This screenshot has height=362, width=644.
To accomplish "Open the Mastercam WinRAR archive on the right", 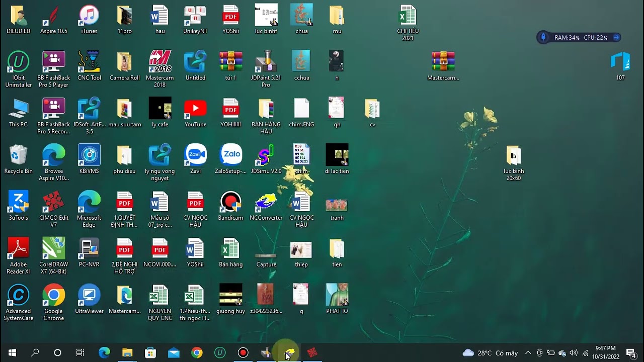I will tap(443, 66).
